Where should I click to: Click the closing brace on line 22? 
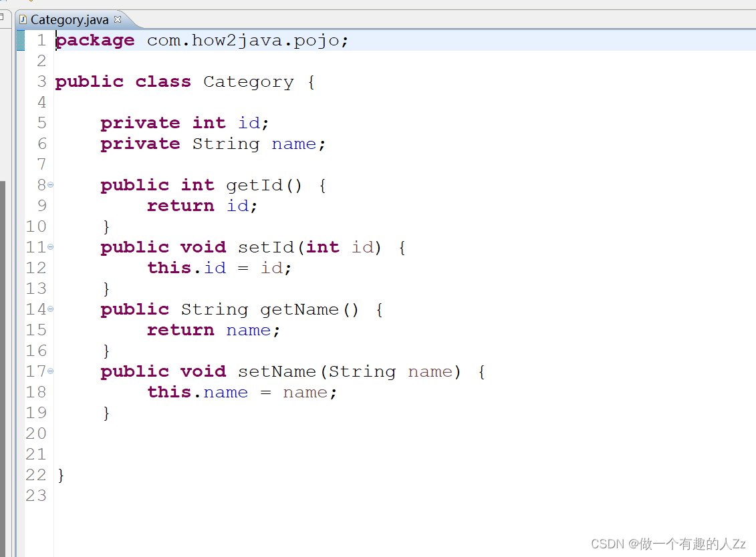click(x=61, y=476)
